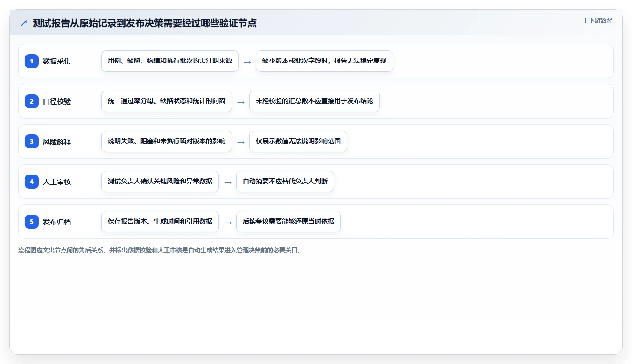
Task: Open the 仅展示数值无法说明影响范围 box
Action: pos(298,141)
